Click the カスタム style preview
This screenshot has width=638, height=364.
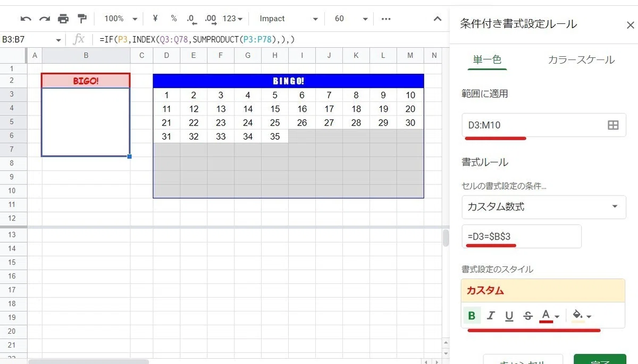[x=543, y=291]
